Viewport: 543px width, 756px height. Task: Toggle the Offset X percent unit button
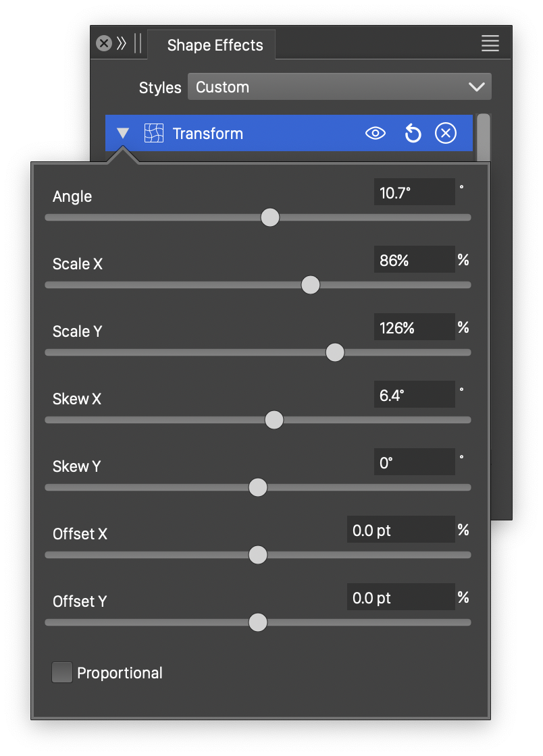click(463, 530)
